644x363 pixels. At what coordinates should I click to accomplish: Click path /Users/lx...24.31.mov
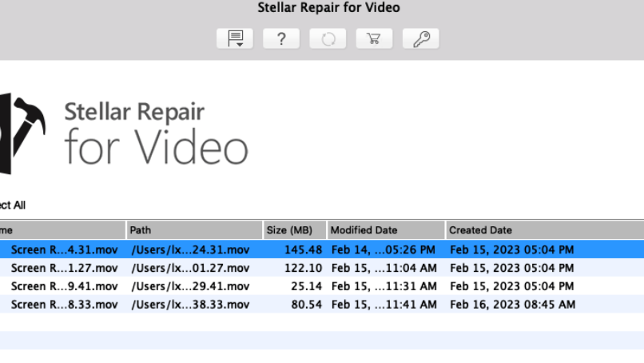190,250
